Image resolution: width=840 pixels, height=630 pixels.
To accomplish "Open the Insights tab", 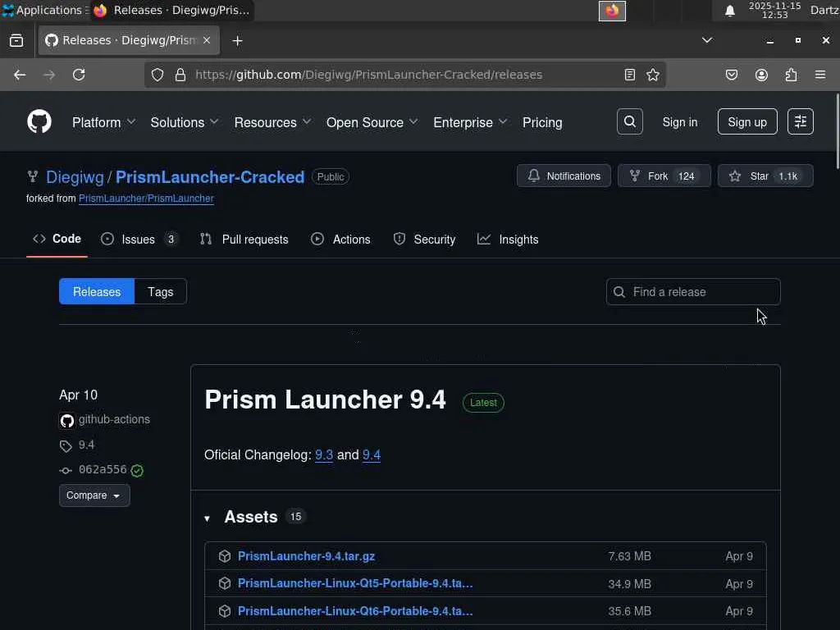I will [508, 239].
